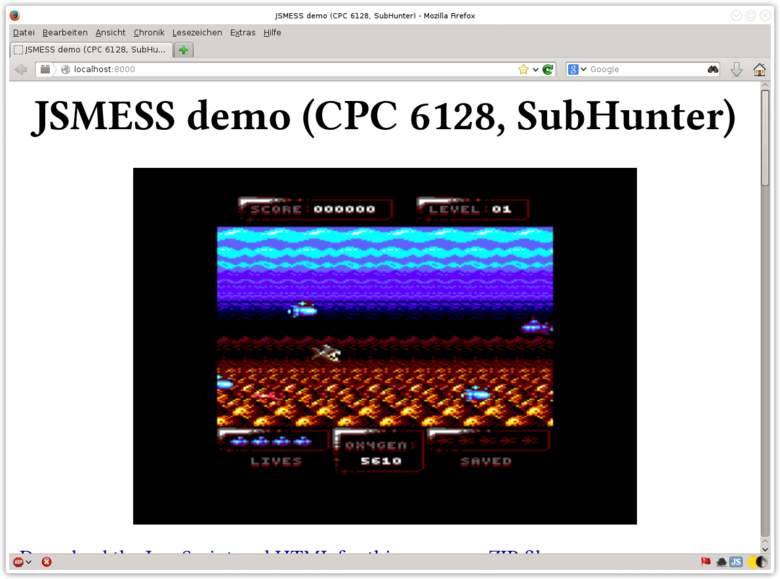Open the URL history dropdown arrow
780x579 pixels.
(x=535, y=70)
